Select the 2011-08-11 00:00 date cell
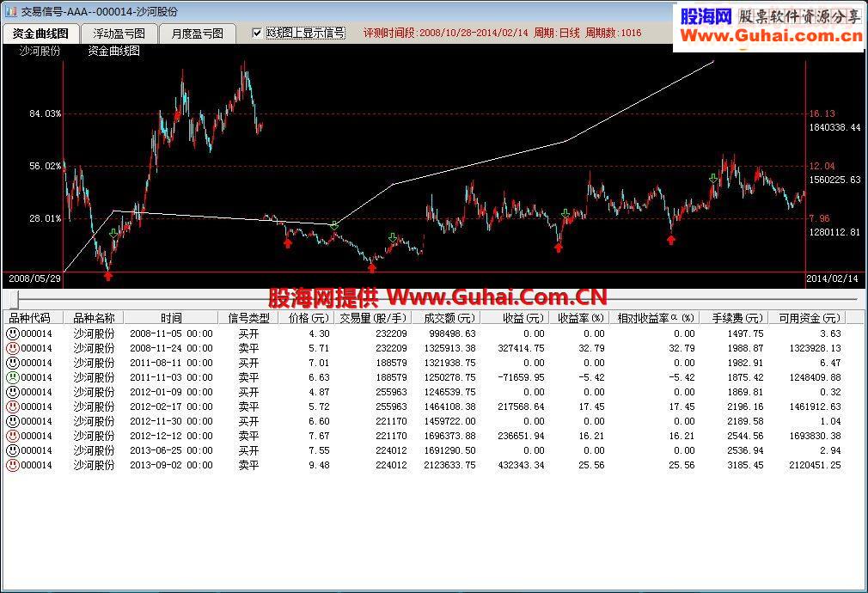868x593 pixels. point(171,364)
